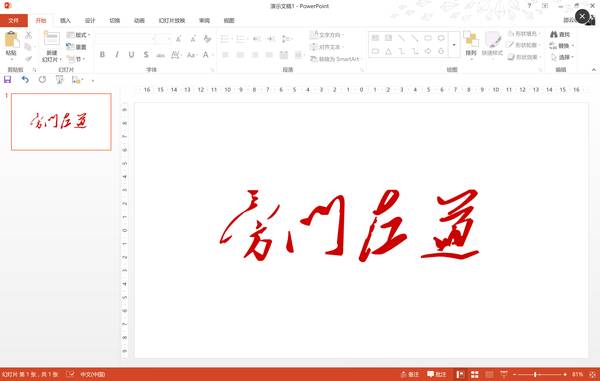The width and height of the screenshot is (600, 381).
Task: Select the triangle shape in shapes gallery
Action: [388, 51]
